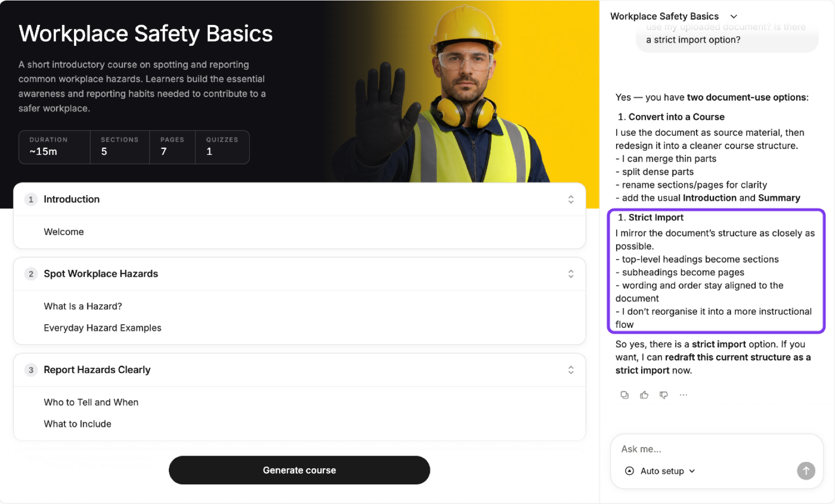Click the Pages 7 stat

tap(173, 147)
